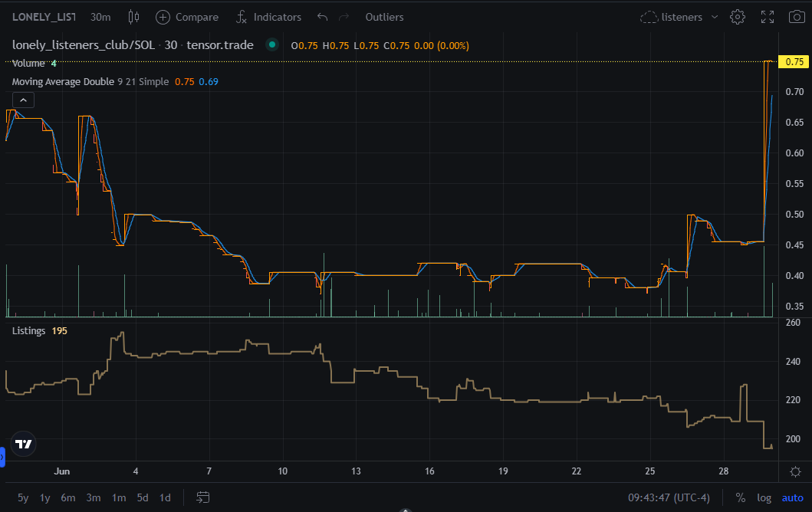Click the 16 date label on time axis
The width and height of the screenshot is (812, 512).
[x=429, y=471]
